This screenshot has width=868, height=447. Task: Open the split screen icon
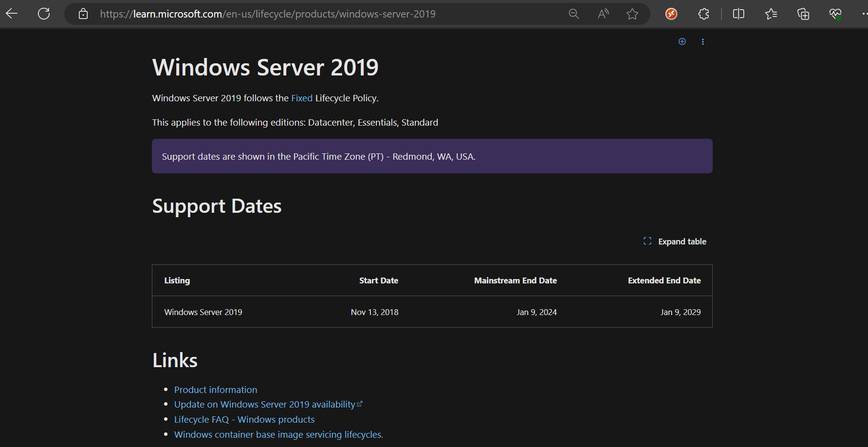(x=738, y=14)
